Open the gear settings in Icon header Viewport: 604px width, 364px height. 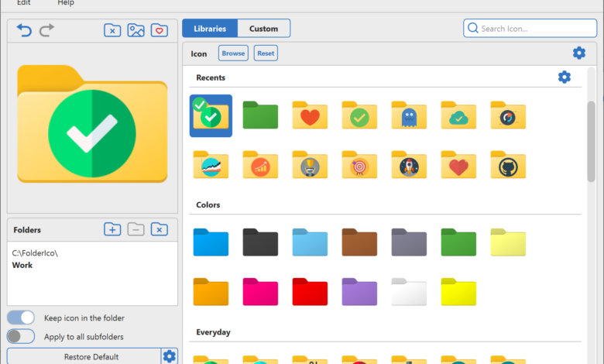point(579,53)
